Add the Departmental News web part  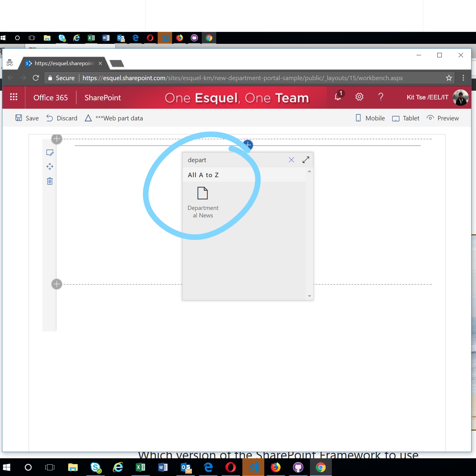(203, 202)
